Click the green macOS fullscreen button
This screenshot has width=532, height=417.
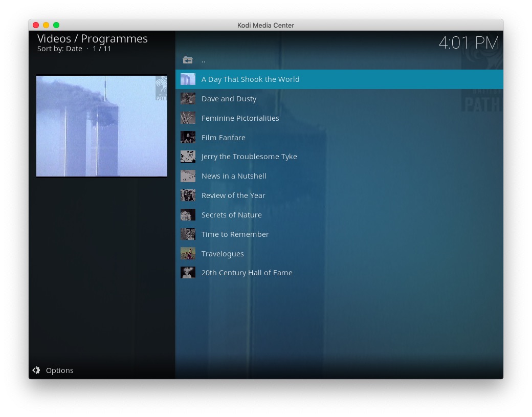[x=56, y=25]
